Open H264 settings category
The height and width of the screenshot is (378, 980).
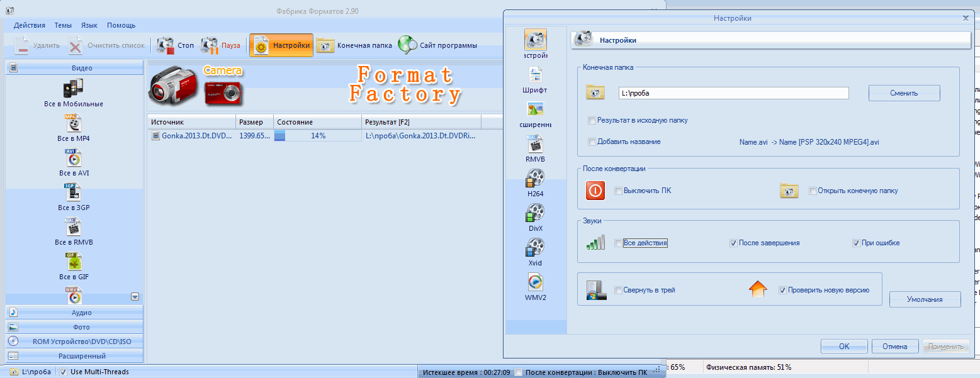[536, 179]
